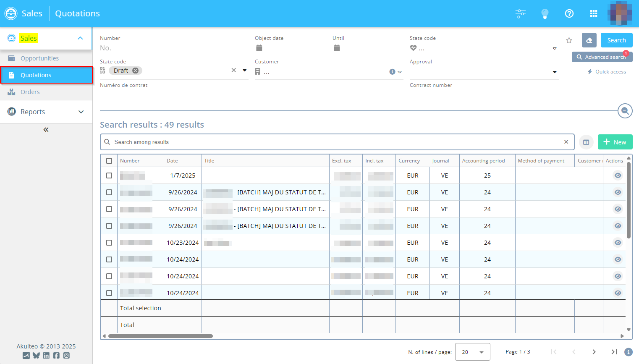Collapse sidebar with double chevron icon
The height and width of the screenshot is (364, 639).
coord(46,130)
